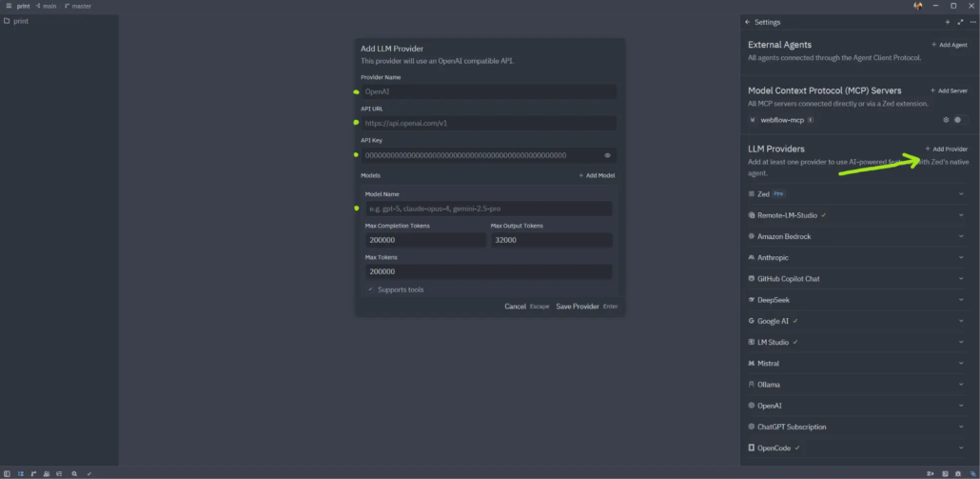Click the Pro badge next to Zed
Screen dimensions: 980x479
pyautogui.click(x=778, y=194)
